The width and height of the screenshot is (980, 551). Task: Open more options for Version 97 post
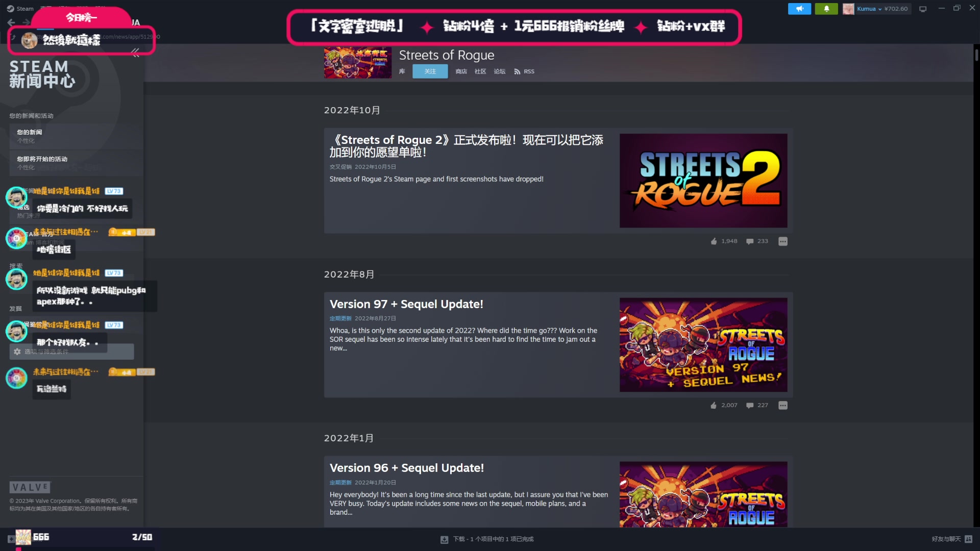[x=783, y=406]
